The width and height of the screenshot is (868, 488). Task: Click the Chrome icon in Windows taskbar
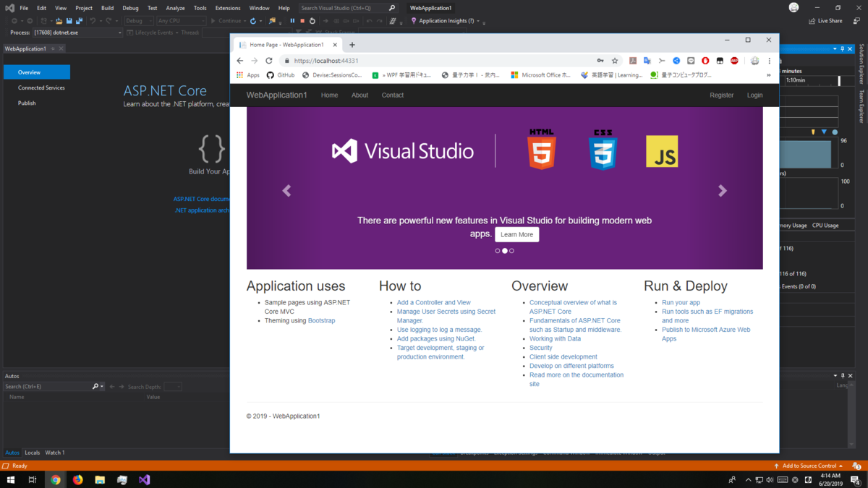[56, 479]
